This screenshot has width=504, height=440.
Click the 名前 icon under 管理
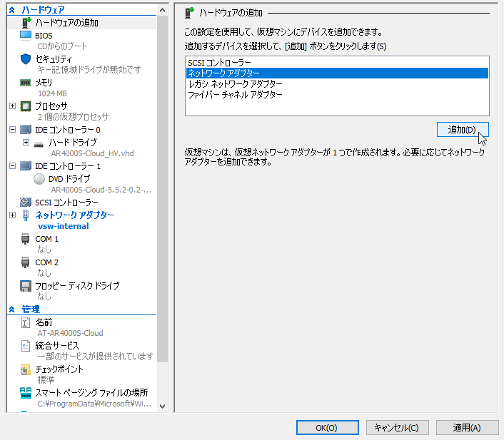pyautogui.click(x=26, y=322)
